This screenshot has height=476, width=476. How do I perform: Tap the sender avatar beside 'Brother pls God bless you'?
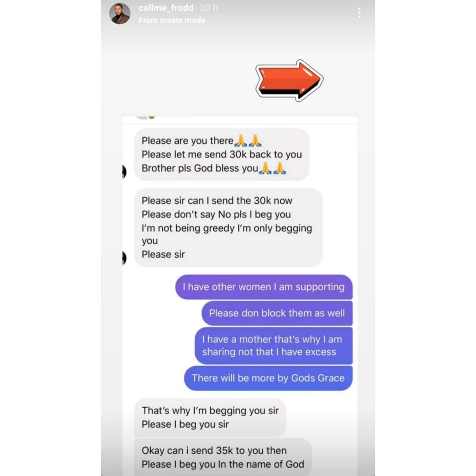(x=124, y=172)
